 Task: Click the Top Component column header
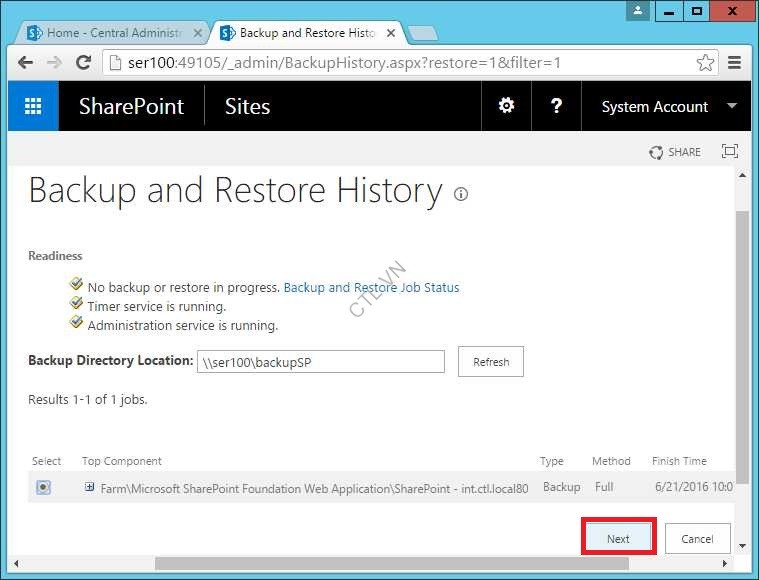pos(121,461)
